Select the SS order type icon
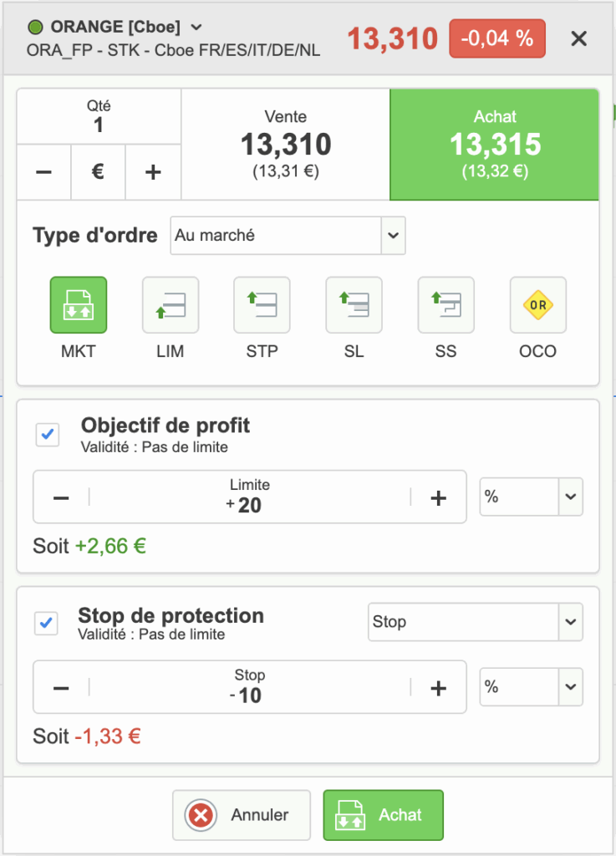 tap(445, 306)
